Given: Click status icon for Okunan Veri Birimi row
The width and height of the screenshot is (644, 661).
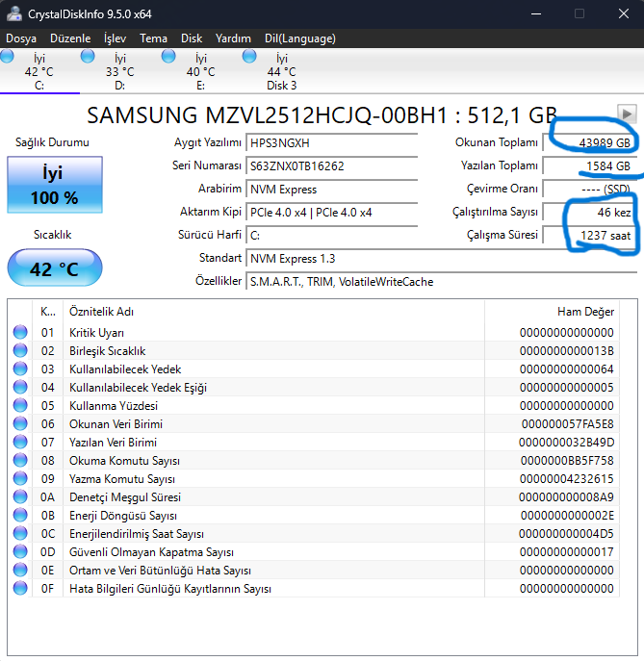Looking at the screenshot, I should pos(20,423).
